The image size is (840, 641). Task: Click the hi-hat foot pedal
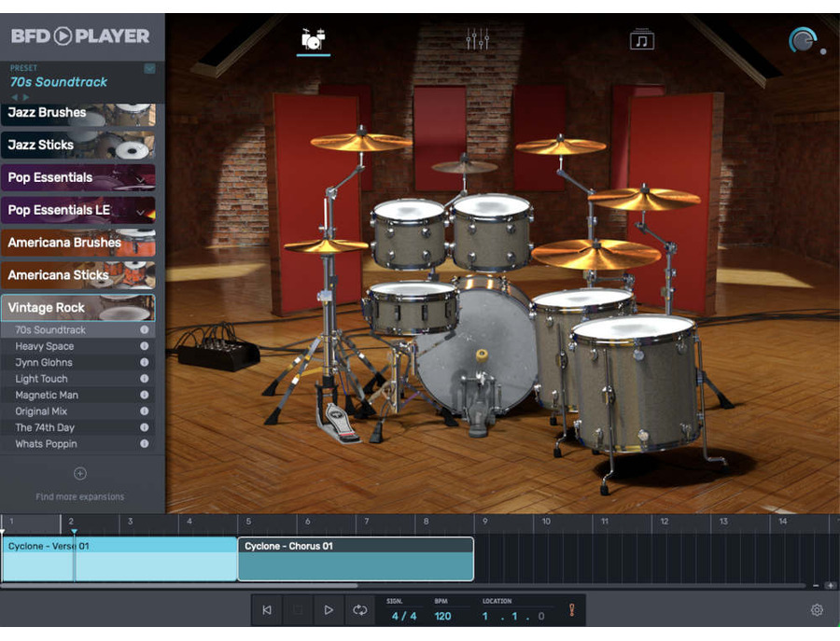[338, 423]
